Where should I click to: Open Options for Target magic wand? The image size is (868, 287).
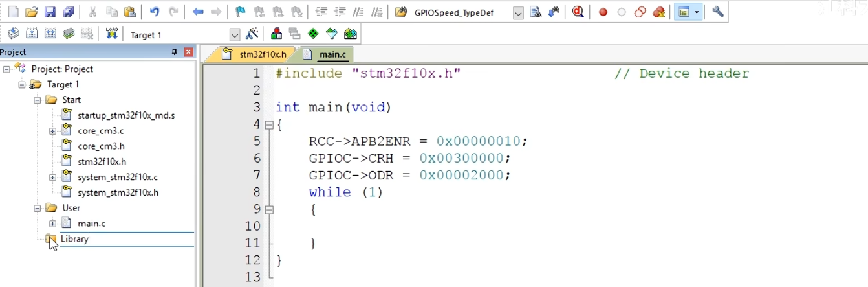[x=252, y=34]
